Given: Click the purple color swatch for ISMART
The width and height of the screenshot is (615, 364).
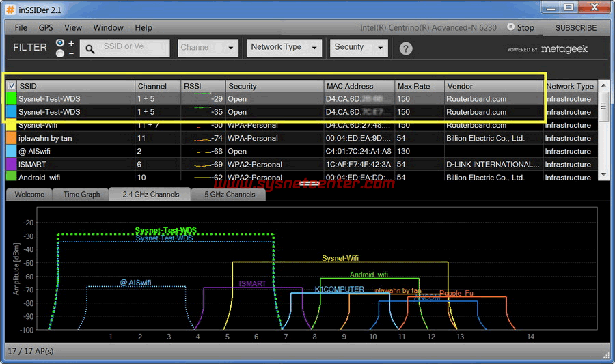Looking at the screenshot, I should coord(11,165).
